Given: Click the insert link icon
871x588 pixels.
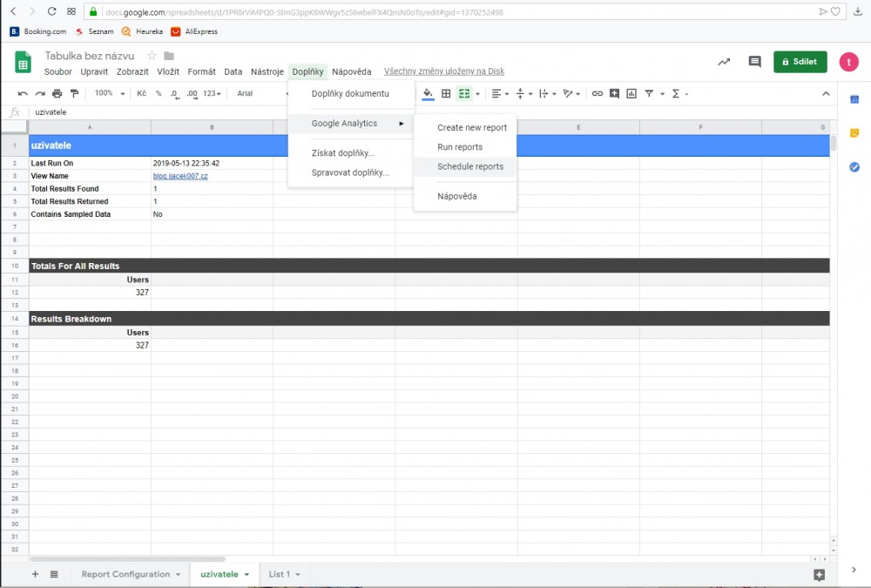Looking at the screenshot, I should (x=597, y=93).
